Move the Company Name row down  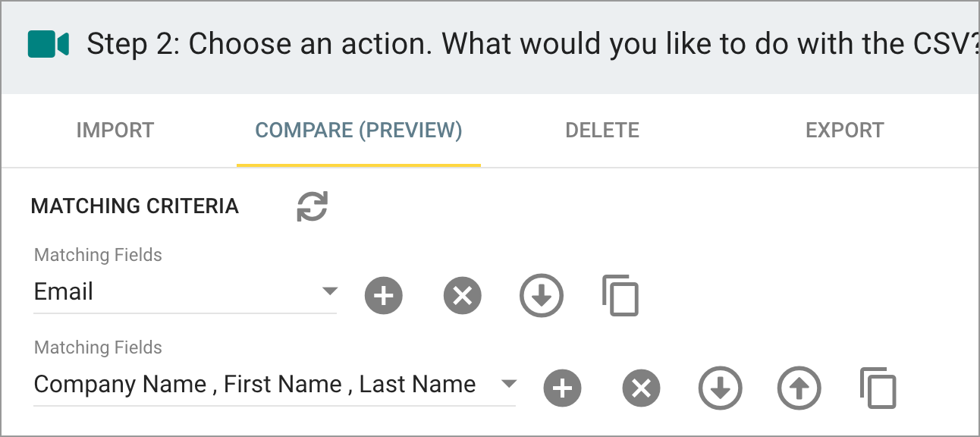[720, 388]
